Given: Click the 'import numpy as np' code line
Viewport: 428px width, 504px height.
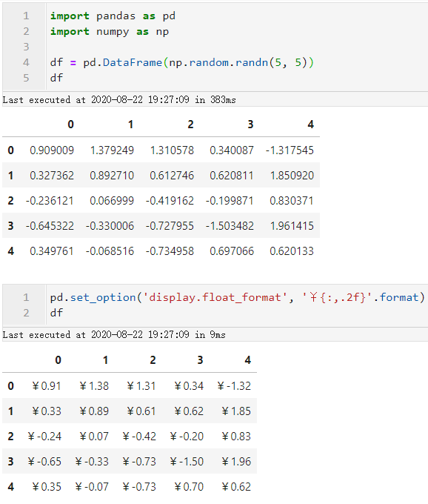Looking at the screenshot, I should (110, 31).
